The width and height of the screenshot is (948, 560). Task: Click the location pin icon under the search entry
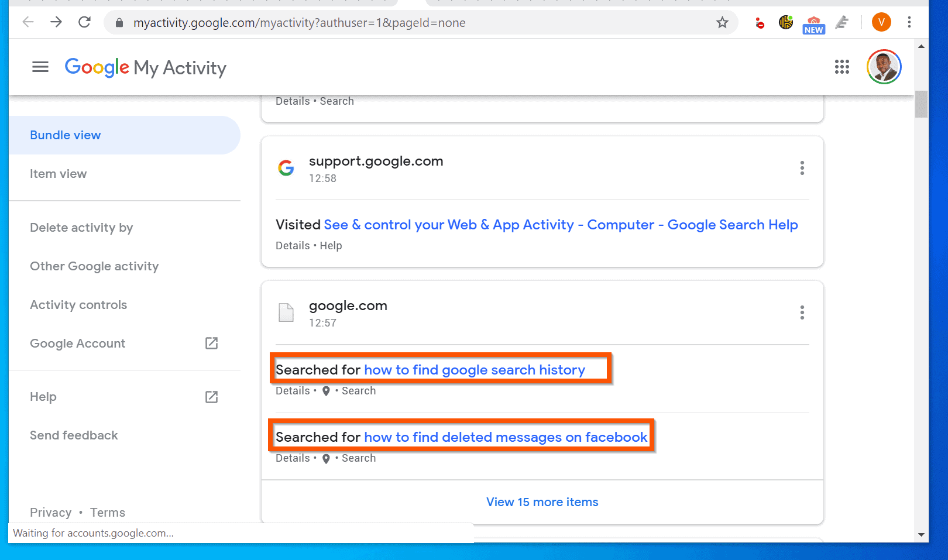pyautogui.click(x=326, y=391)
